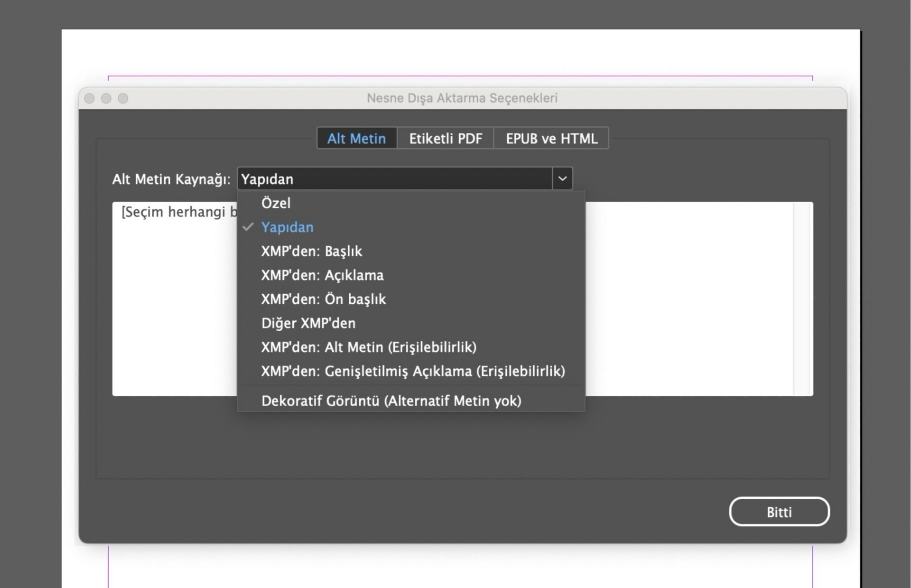Screen dimensions: 911x588
Task: Click the yellow minimize traffic light
Action: [106, 98]
